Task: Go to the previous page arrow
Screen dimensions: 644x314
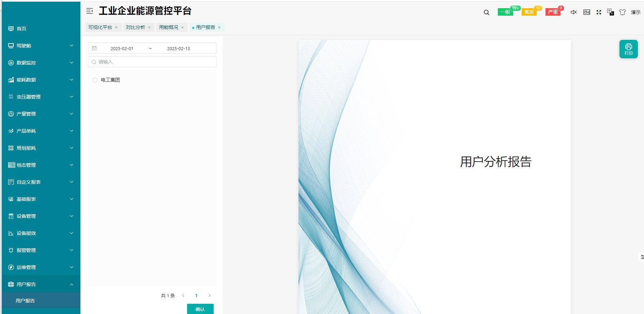Action: tap(183, 296)
